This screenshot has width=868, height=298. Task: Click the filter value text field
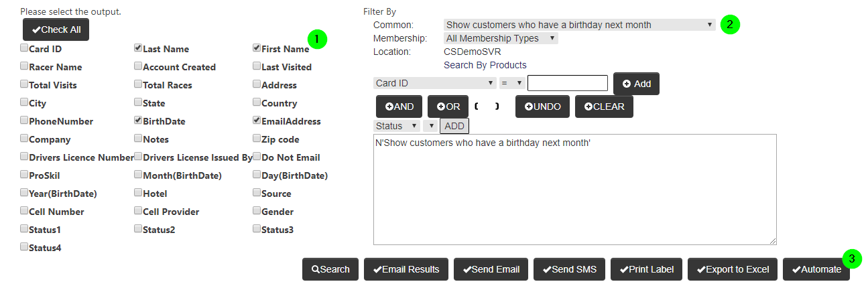tap(568, 83)
